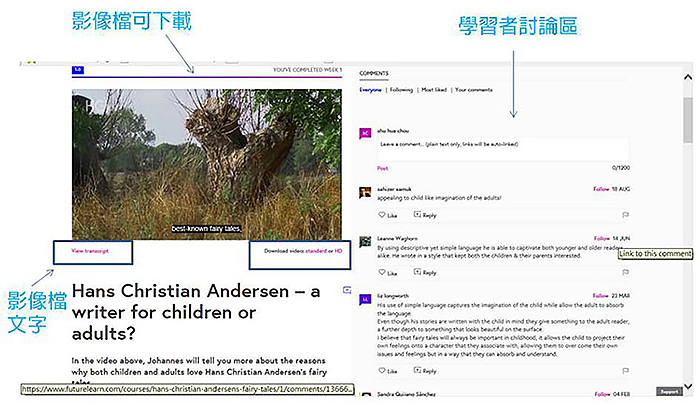Viewport: 700px width, 403px height.
Task: Click the 23 MAR comment date
Action: tap(621, 295)
